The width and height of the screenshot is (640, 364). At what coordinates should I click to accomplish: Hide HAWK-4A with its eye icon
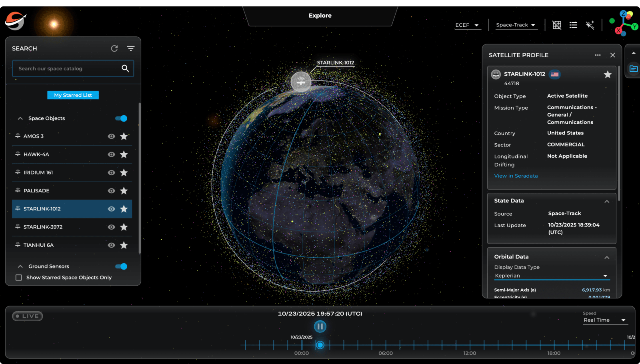click(x=111, y=154)
